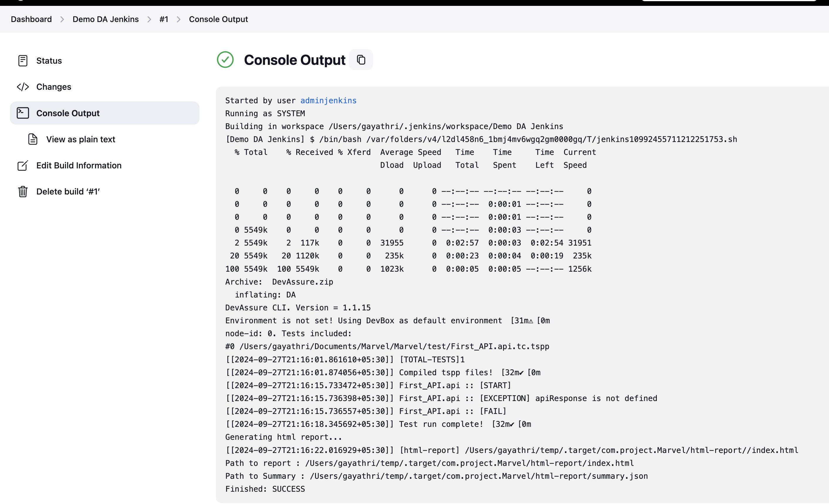Copy console output with clipboard icon
This screenshot has height=504, width=829.
(361, 60)
